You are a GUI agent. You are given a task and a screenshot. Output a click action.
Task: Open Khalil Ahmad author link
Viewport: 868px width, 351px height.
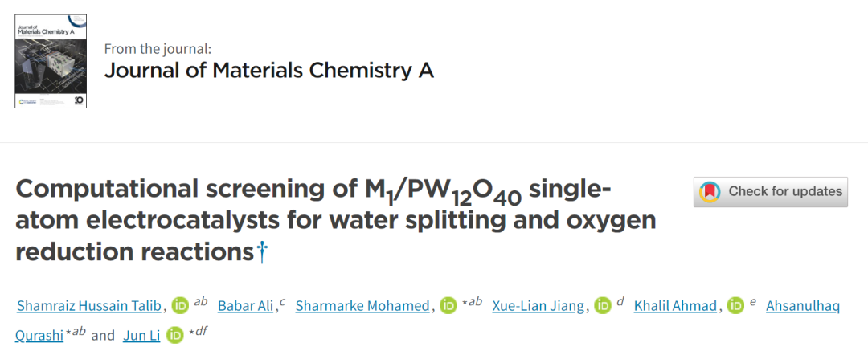tap(676, 305)
